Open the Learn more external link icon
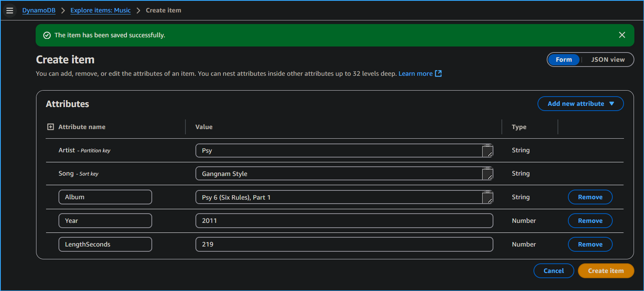 pos(439,73)
